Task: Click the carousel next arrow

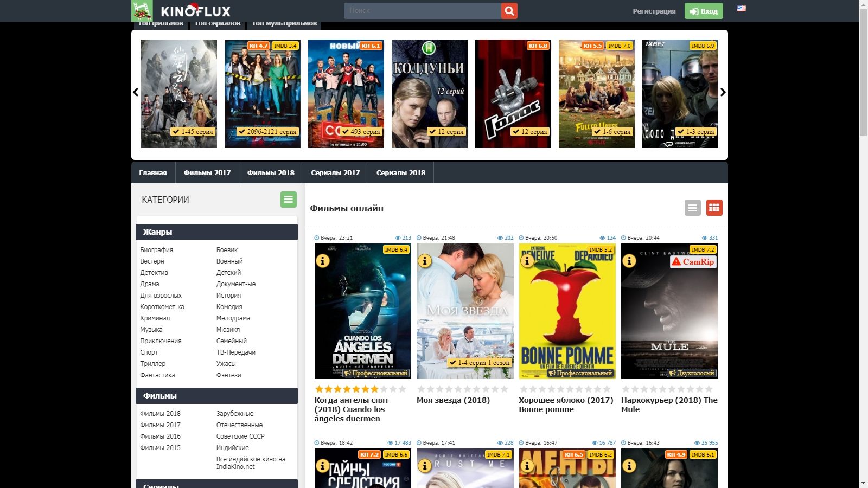Action: pos(723,92)
